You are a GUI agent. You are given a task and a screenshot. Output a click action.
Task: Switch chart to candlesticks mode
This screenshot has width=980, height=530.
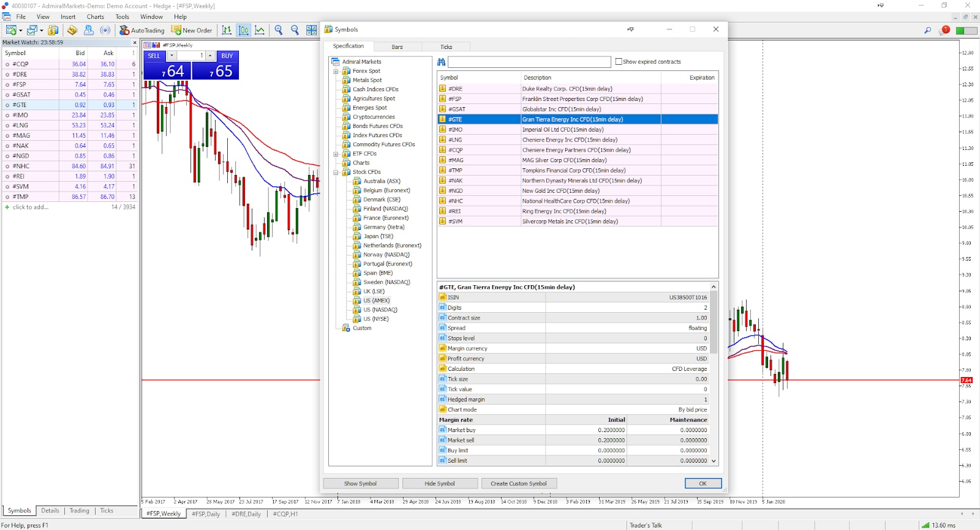click(x=243, y=30)
